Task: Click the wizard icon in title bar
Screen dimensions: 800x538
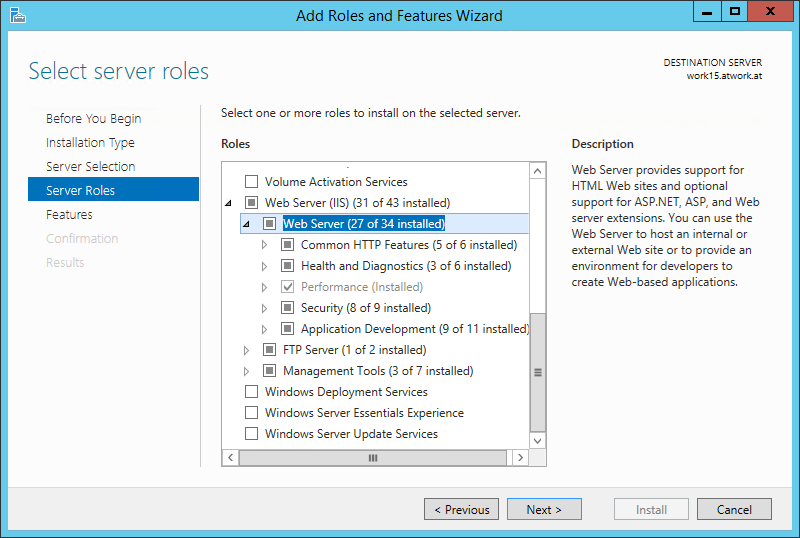Action: pyautogui.click(x=18, y=15)
